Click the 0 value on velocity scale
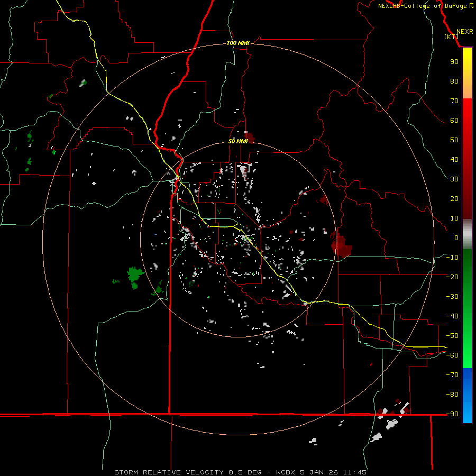476x476 pixels. tap(456, 238)
